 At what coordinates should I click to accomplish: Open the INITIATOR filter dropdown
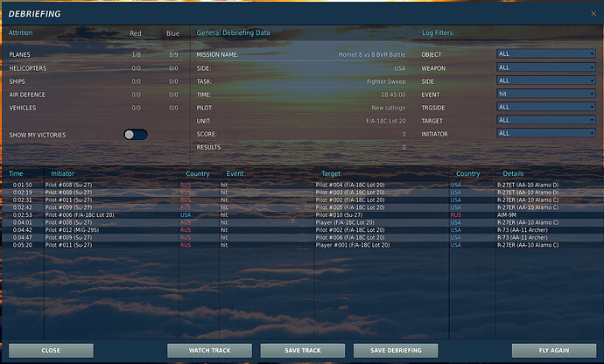pos(546,134)
